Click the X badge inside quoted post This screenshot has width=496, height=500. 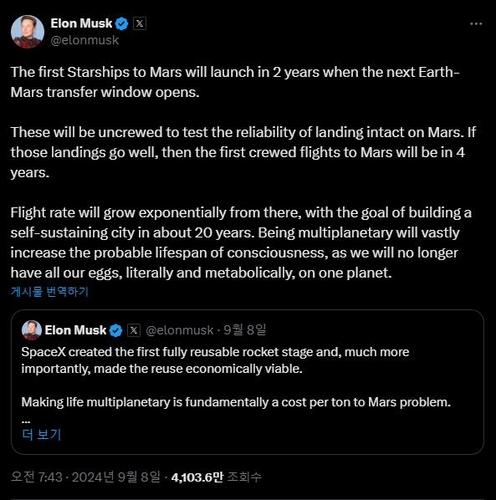(134, 330)
